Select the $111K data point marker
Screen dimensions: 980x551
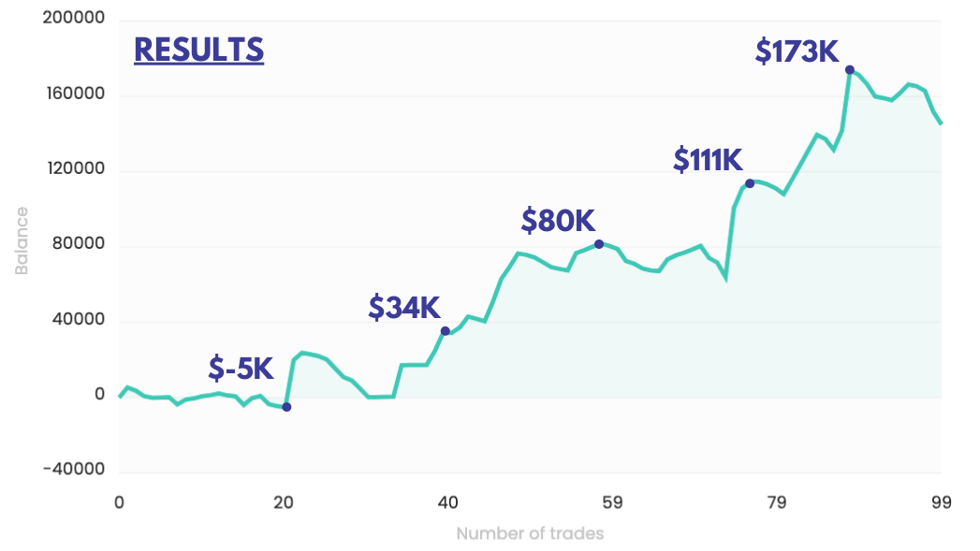pos(750,183)
